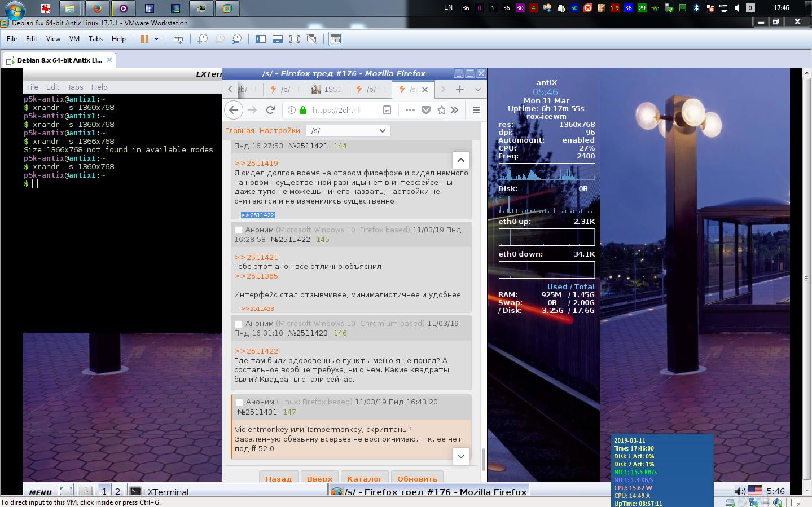This screenshot has height=507, width=812.
Task: Expand the Firefox list-all-tabs dropdown
Action: [x=477, y=89]
